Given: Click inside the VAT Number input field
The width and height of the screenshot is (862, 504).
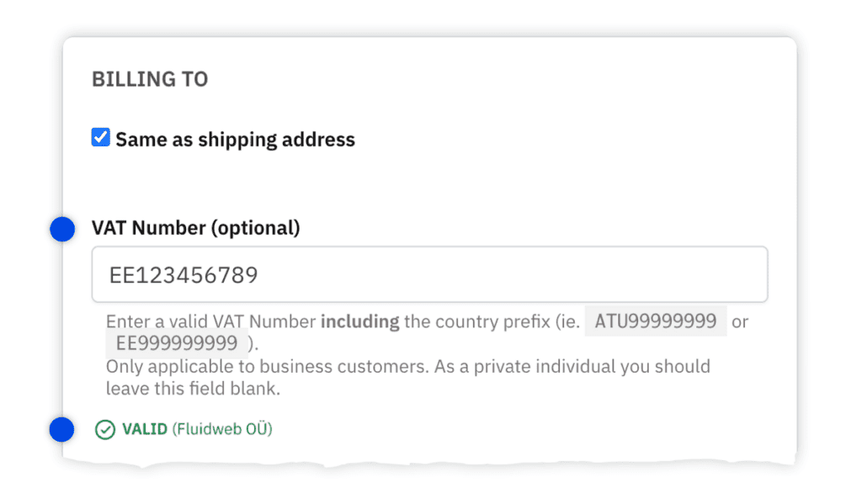Looking at the screenshot, I should tap(429, 273).
